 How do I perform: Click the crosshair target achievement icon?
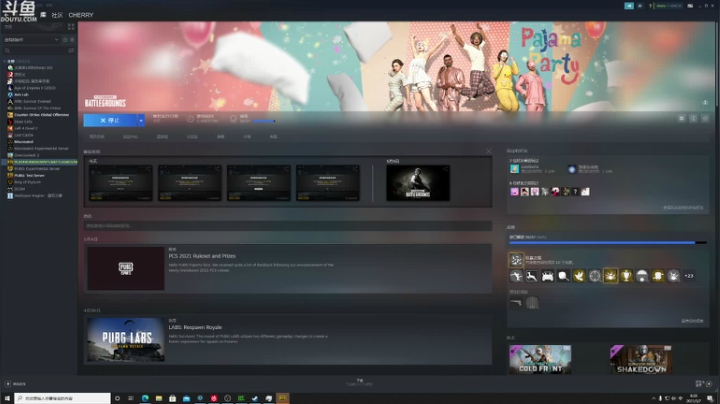tap(595, 275)
